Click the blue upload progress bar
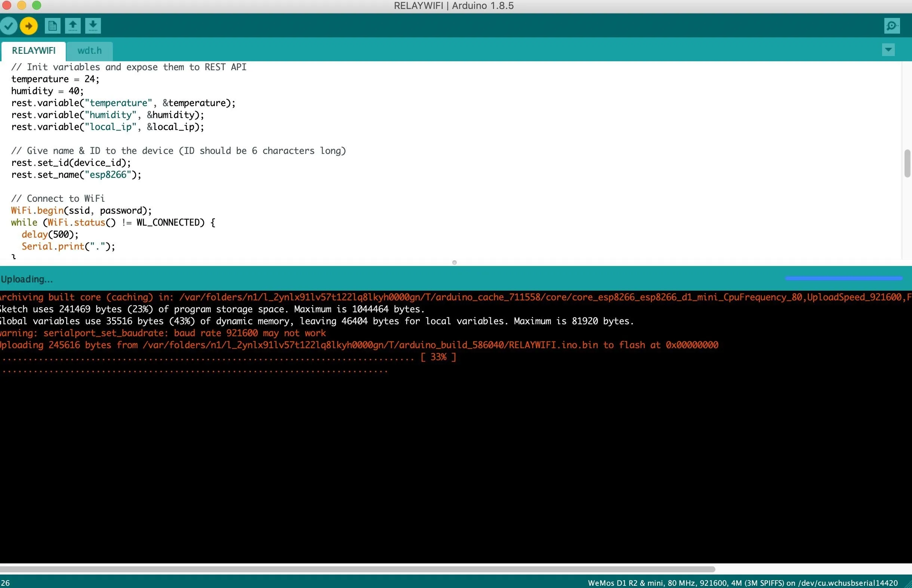 [844, 279]
